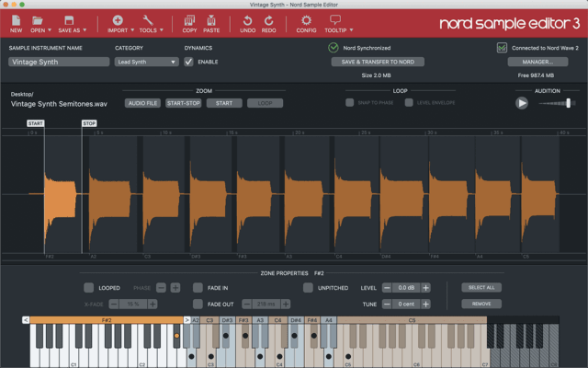Select the F#2 zone bar

(x=107, y=320)
